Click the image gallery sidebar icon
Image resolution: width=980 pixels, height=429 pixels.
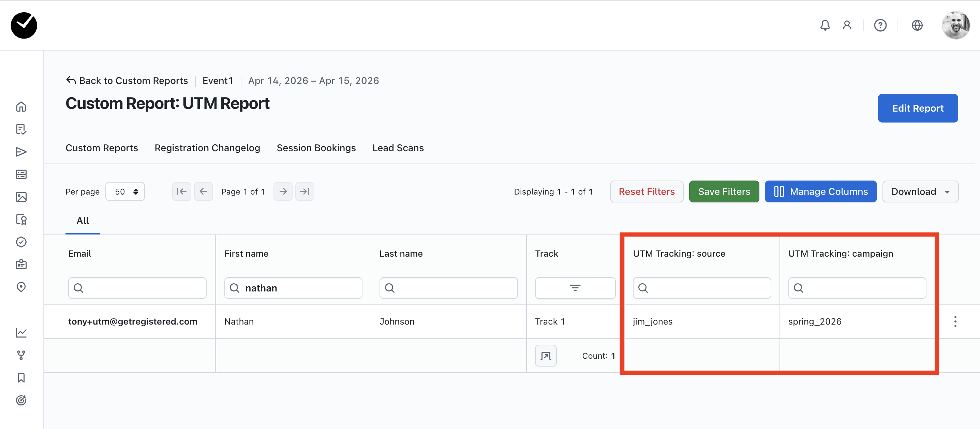pyautogui.click(x=21, y=197)
